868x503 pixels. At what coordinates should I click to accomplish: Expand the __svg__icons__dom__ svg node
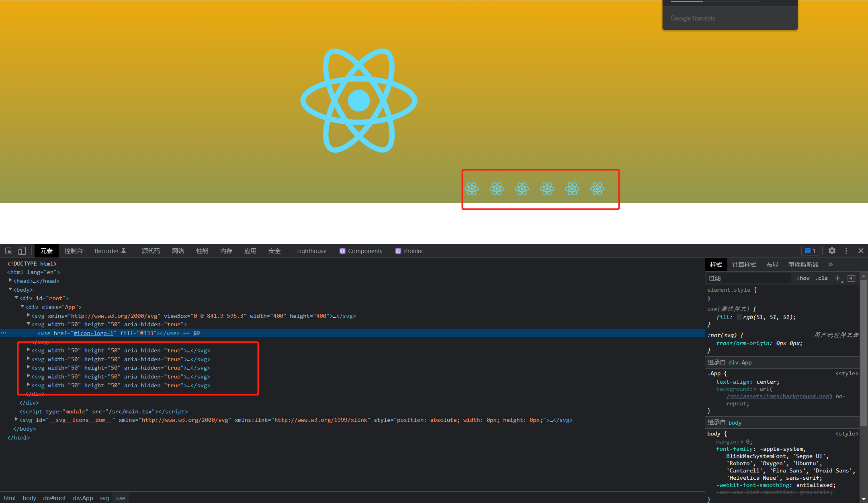16,419
